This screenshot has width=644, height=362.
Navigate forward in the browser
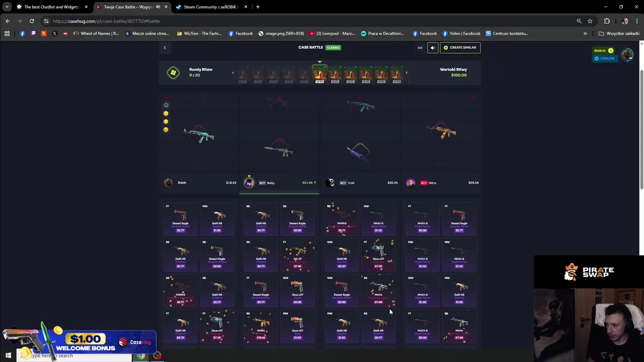point(20,21)
